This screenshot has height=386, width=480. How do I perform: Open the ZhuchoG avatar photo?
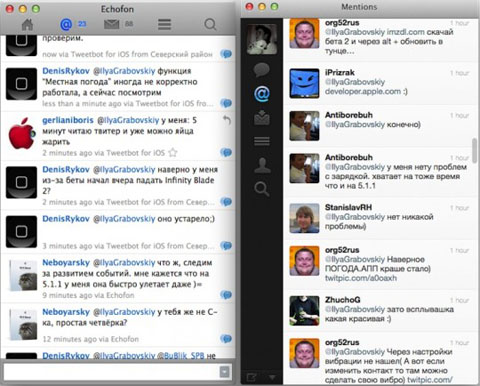tap(304, 311)
